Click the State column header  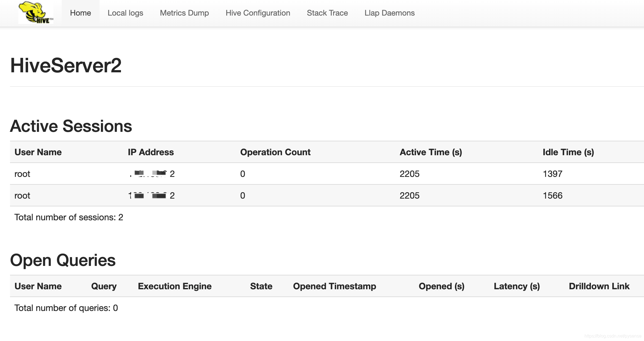point(261,286)
